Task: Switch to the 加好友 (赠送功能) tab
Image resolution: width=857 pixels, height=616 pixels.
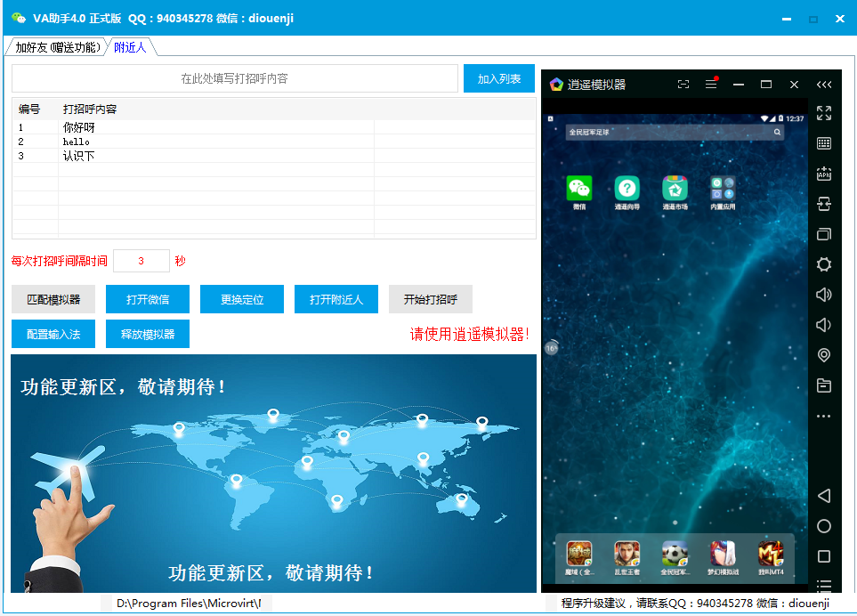Action: [57, 47]
